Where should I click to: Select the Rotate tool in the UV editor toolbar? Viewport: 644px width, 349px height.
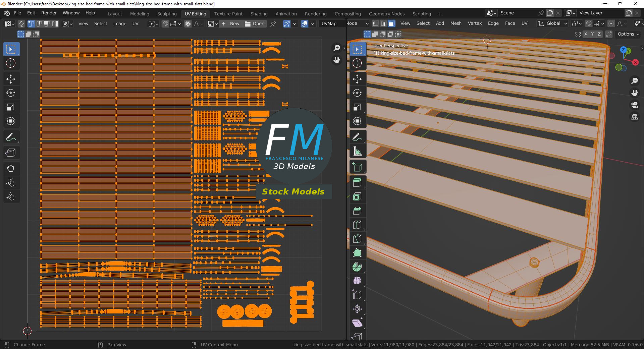coord(11,93)
